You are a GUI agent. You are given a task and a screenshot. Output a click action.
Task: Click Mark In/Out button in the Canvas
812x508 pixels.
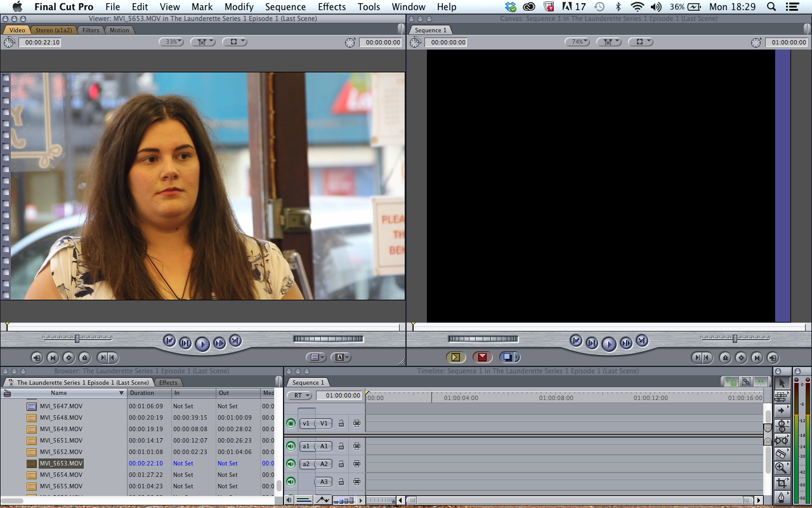[x=702, y=358]
